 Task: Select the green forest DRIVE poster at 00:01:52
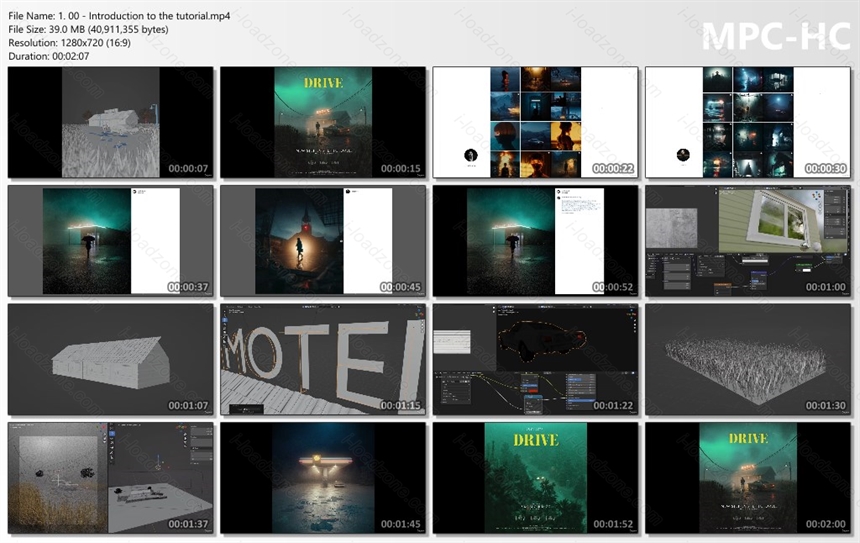535,478
